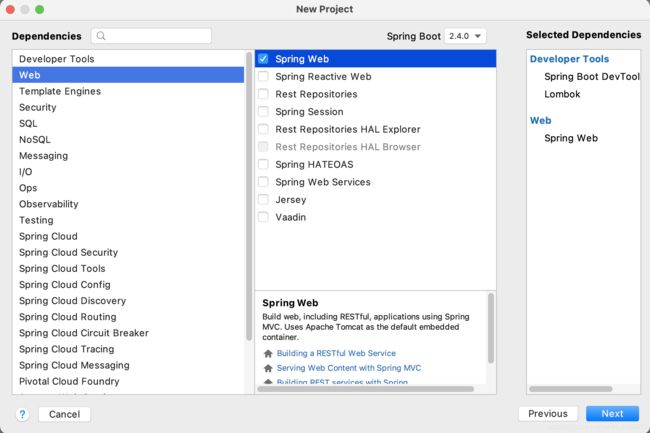This screenshot has width=650, height=433.
Task: Select the SQL category
Action: tap(128, 123)
